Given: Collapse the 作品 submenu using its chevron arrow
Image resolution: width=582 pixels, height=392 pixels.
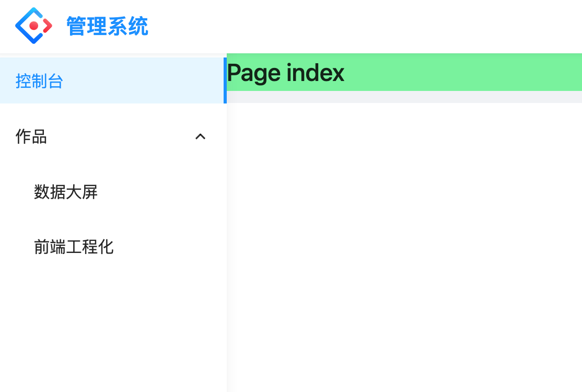Looking at the screenshot, I should (x=201, y=136).
